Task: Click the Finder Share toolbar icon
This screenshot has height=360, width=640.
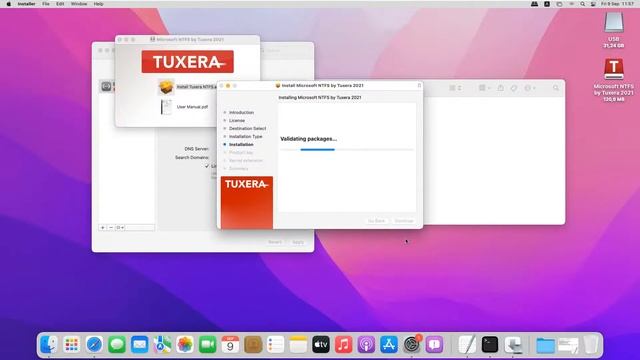Action: tap(501, 88)
